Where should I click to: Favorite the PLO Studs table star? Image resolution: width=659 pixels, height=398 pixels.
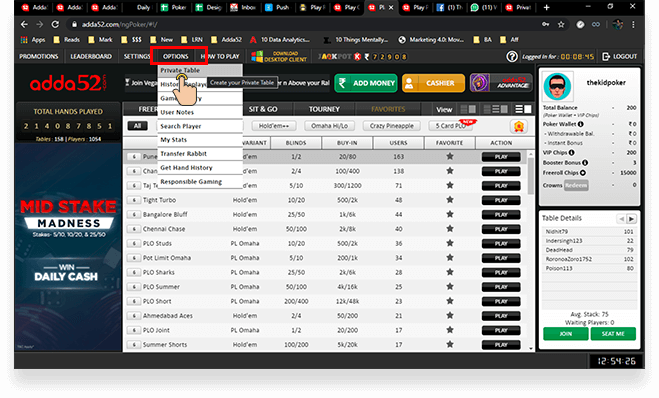pos(450,243)
